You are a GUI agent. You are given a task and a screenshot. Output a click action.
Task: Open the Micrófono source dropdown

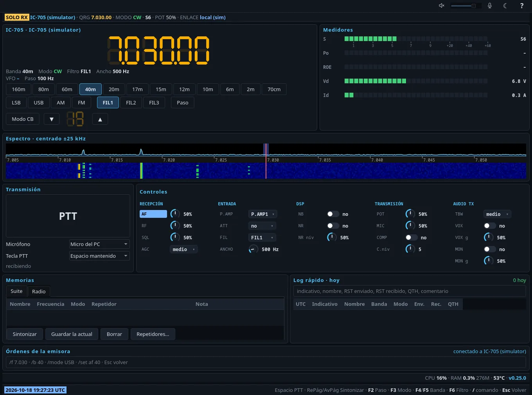click(99, 244)
